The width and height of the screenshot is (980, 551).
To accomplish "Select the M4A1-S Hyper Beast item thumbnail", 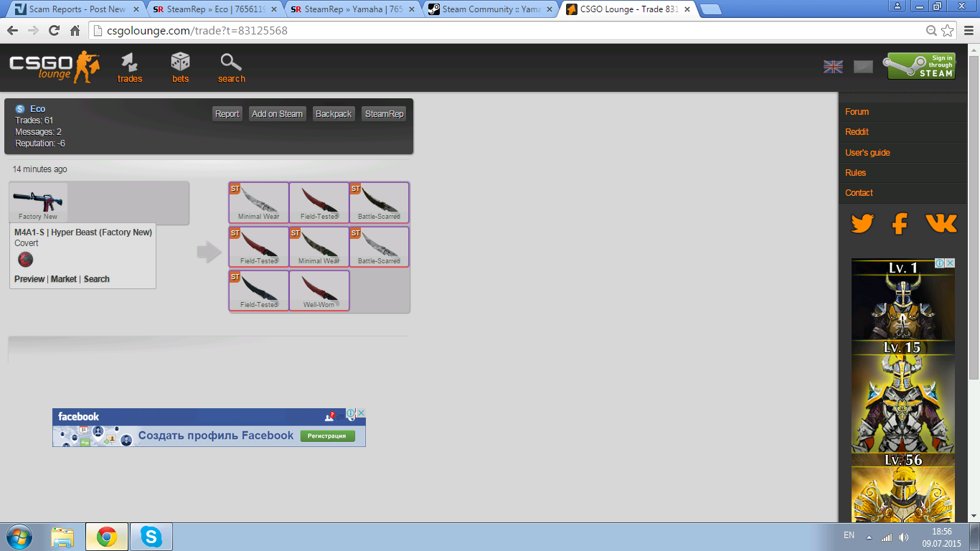I will [x=39, y=202].
